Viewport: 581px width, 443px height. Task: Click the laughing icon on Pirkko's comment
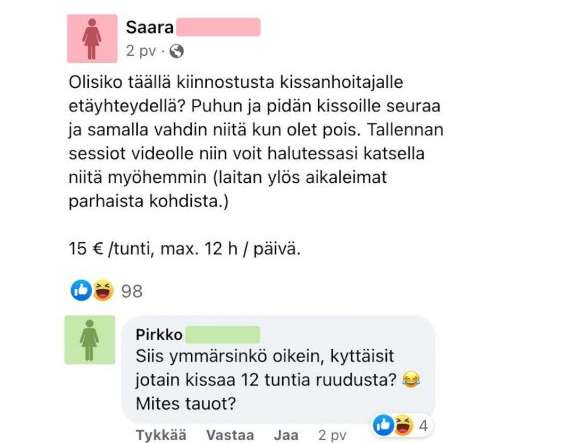pyautogui.click(x=403, y=425)
